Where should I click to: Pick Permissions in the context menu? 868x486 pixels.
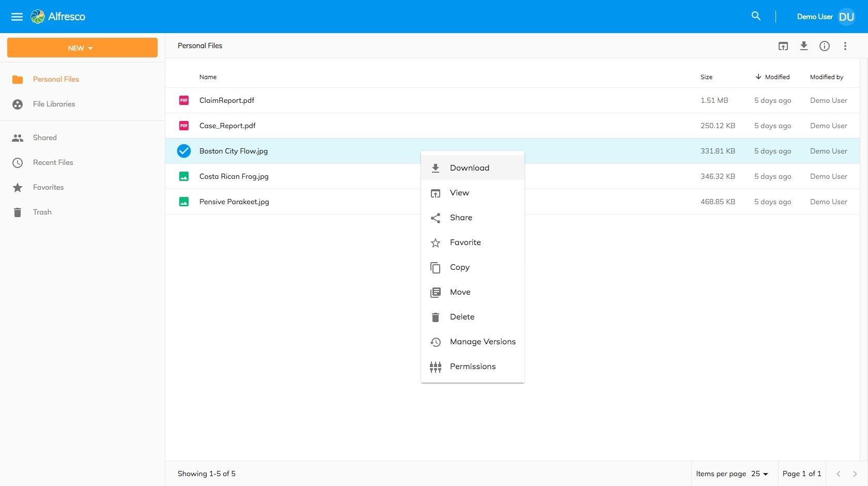point(473,366)
